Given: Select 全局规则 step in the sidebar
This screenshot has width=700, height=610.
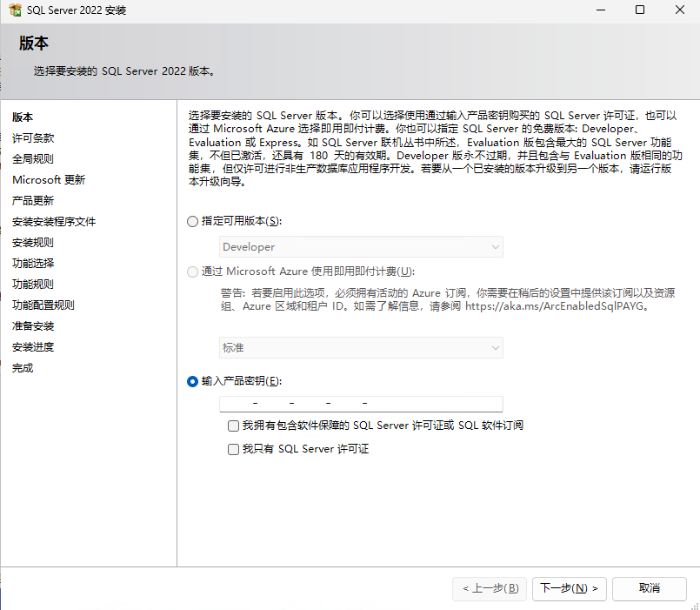Looking at the screenshot, I should click(33, 159).
